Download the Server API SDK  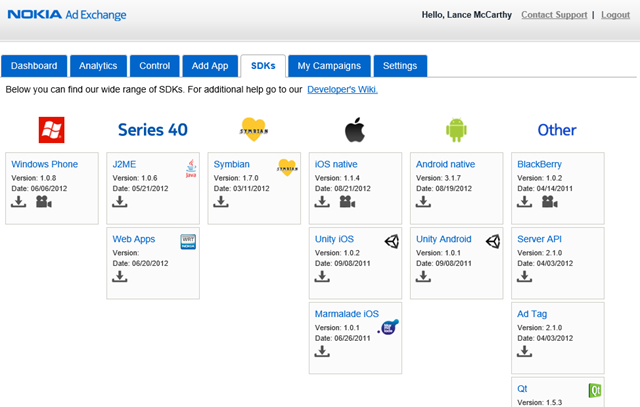point(524,277)
